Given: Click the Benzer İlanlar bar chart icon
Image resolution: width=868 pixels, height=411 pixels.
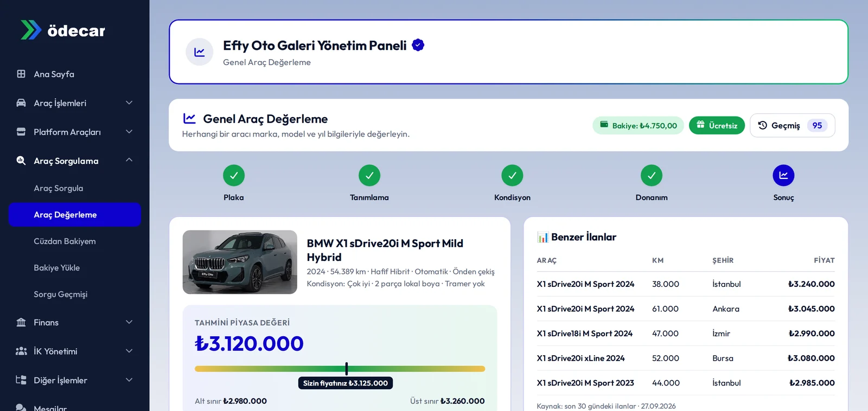Looking at the screenshot, I should tap(542, 237).
